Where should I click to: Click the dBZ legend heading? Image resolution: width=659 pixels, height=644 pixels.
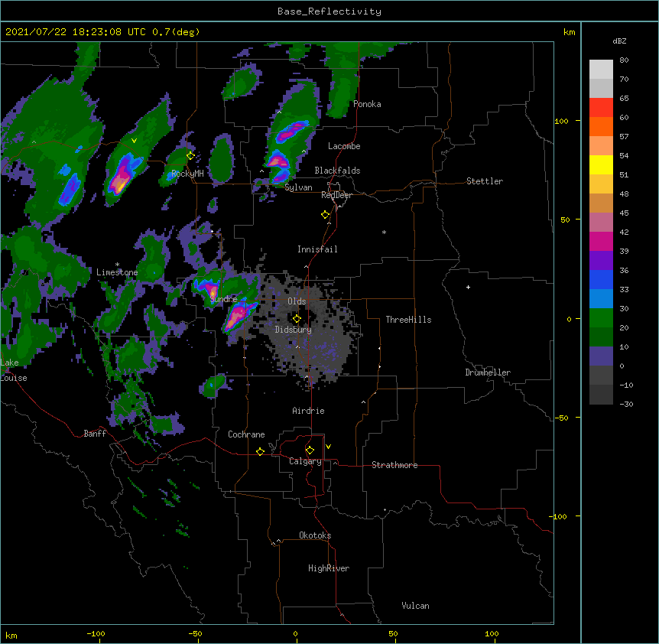click(x=619, y=41)
